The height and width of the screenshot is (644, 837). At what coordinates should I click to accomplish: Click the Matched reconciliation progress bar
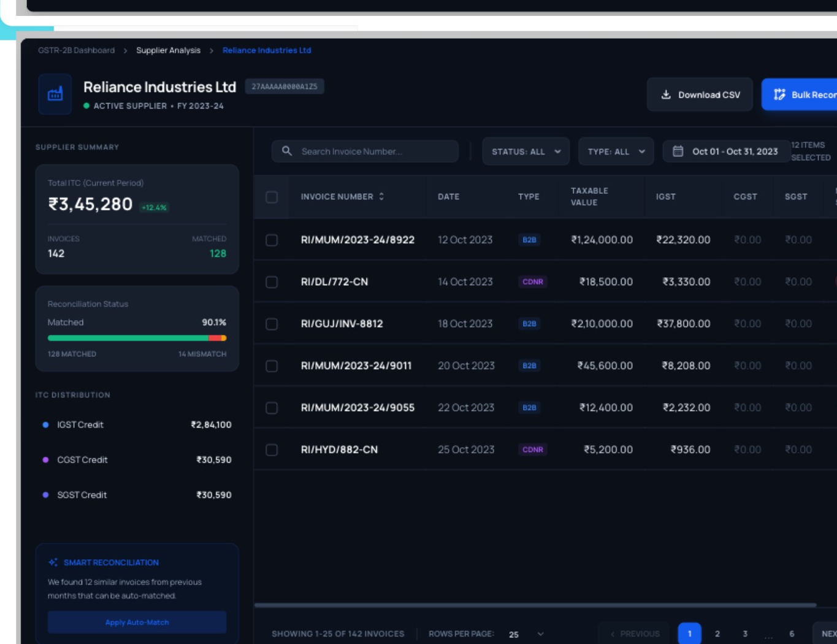point(137,338)
